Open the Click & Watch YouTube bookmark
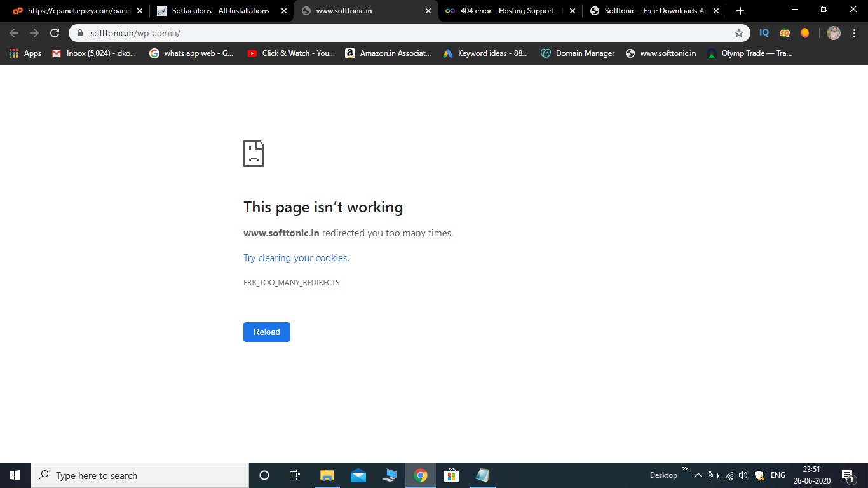This screenshot has height=488, width=868. click(291, 53)
